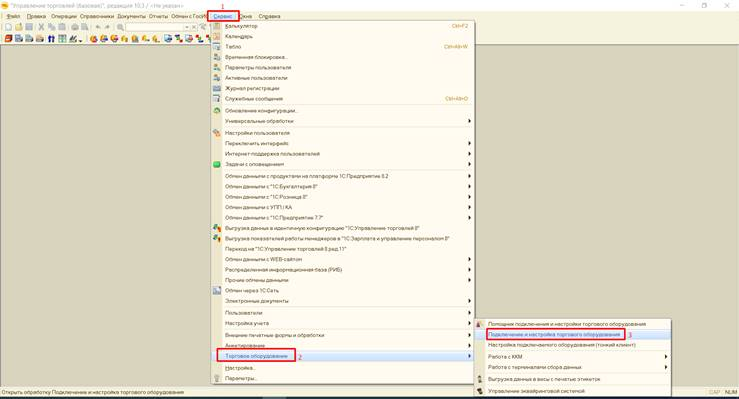The image size is (739, 399).
Task: Choose Настройка подключаемого оборудования (тонкий клиент)
Action: coord(573,345)
